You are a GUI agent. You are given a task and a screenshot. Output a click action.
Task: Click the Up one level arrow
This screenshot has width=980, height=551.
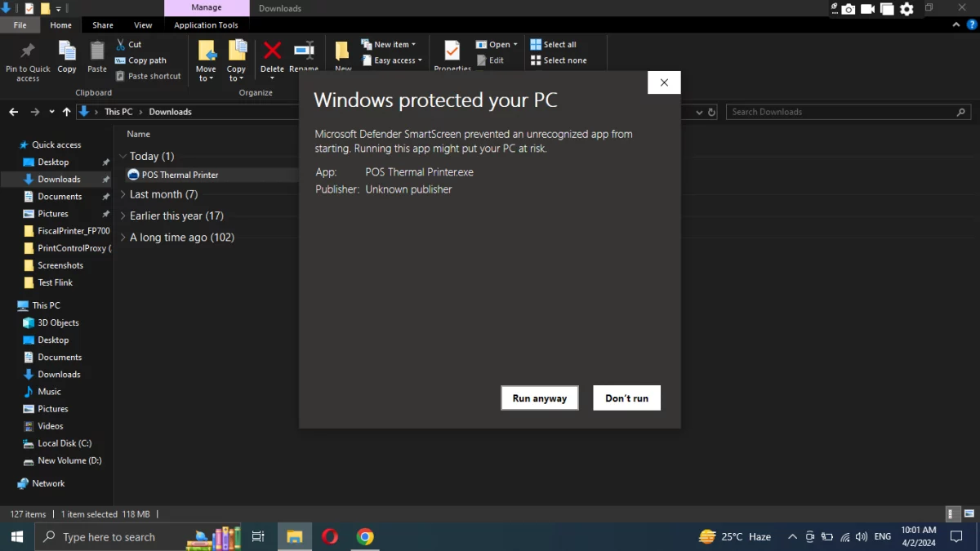pyautogui.click(x=67, y=112)
